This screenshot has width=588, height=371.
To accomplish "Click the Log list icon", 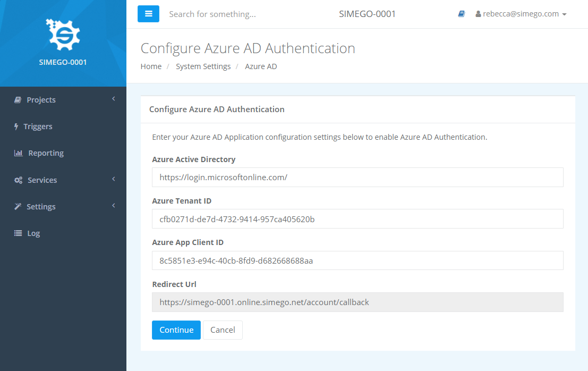I will (x=18, y=233).
